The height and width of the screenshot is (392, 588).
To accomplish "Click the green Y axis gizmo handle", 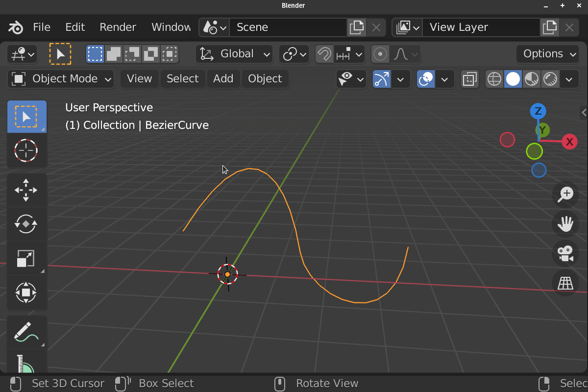I will click(542, 130).
